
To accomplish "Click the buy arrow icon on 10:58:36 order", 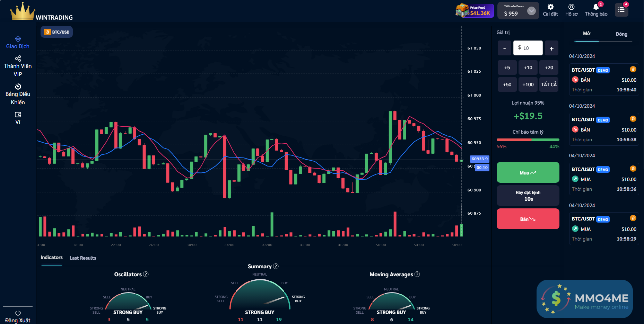I will pos(575,179).
